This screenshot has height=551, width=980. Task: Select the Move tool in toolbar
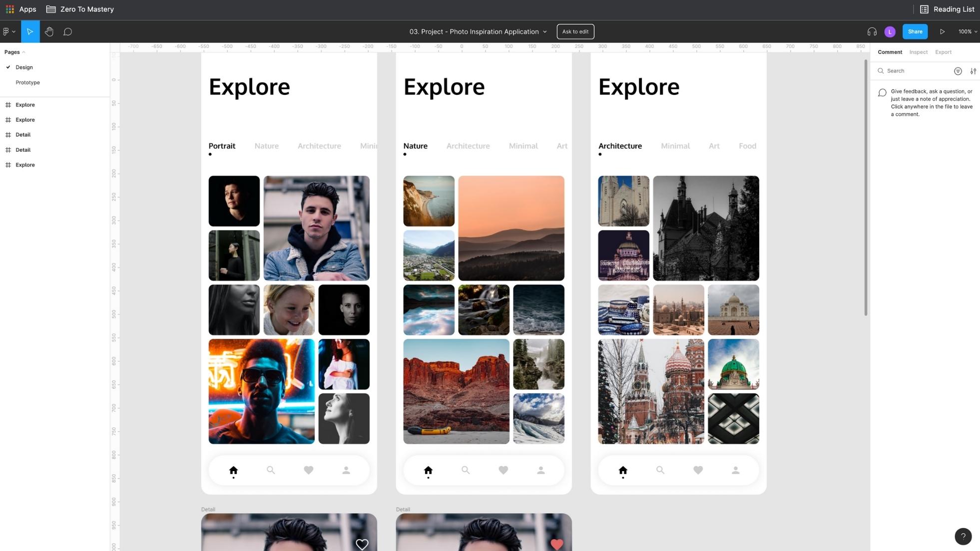(30, 31)
